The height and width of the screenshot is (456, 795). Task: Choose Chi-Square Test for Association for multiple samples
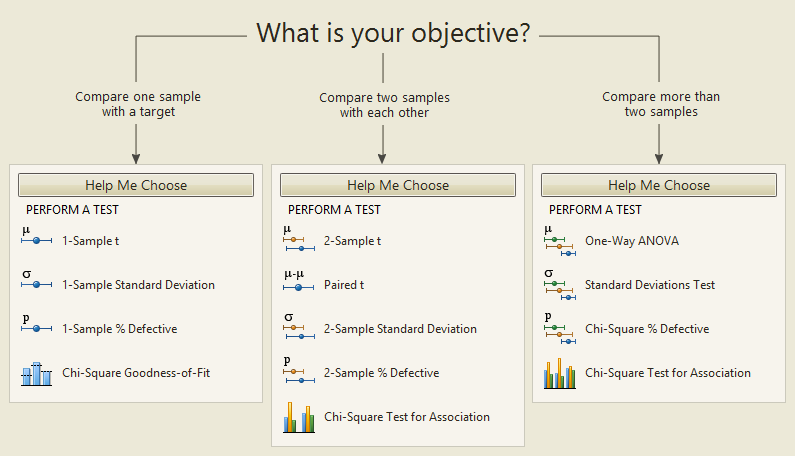pos(668,373)
